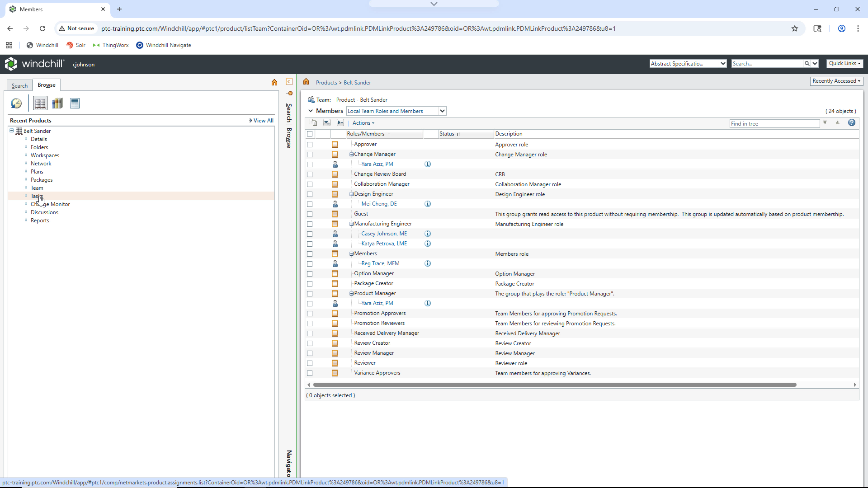
Task: Click the next match arrow in Find in tree
Action: (x=825, y=123)
